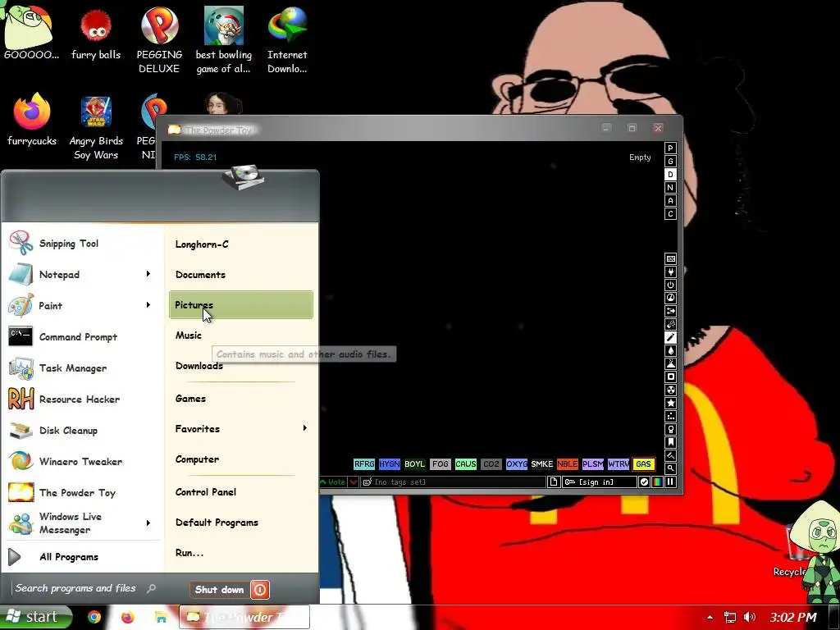Open the Special star category icon
840x630 pixels.
(670, 403)
